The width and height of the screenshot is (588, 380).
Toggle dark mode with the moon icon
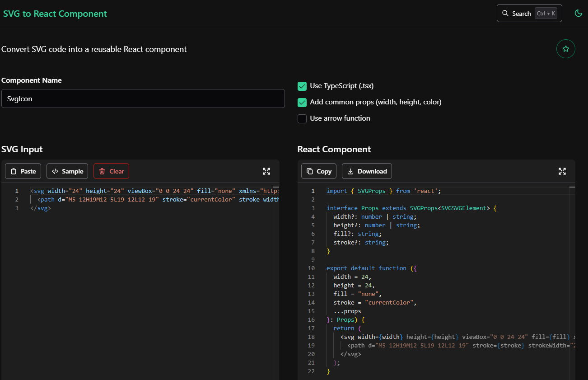[x=579, y=13]
